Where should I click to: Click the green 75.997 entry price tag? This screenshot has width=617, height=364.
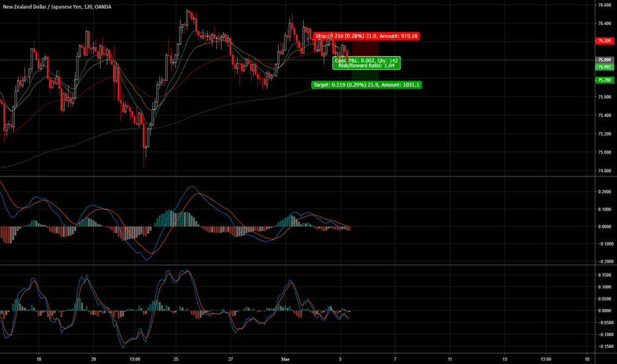point(604,67)
